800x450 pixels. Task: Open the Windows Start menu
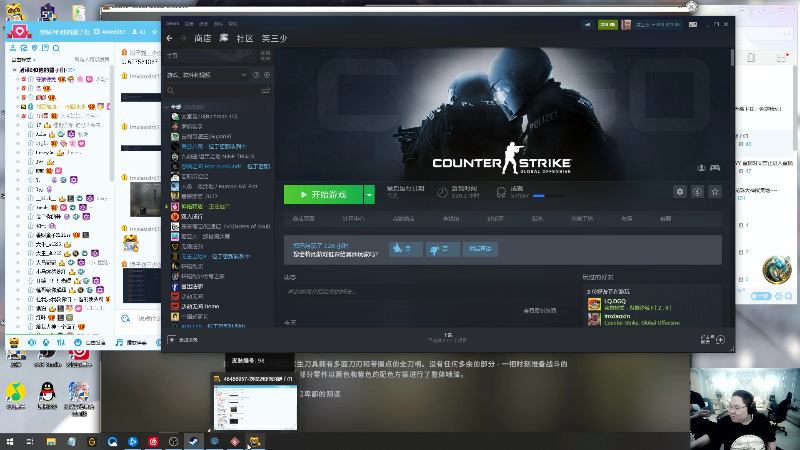pos(10,442)
